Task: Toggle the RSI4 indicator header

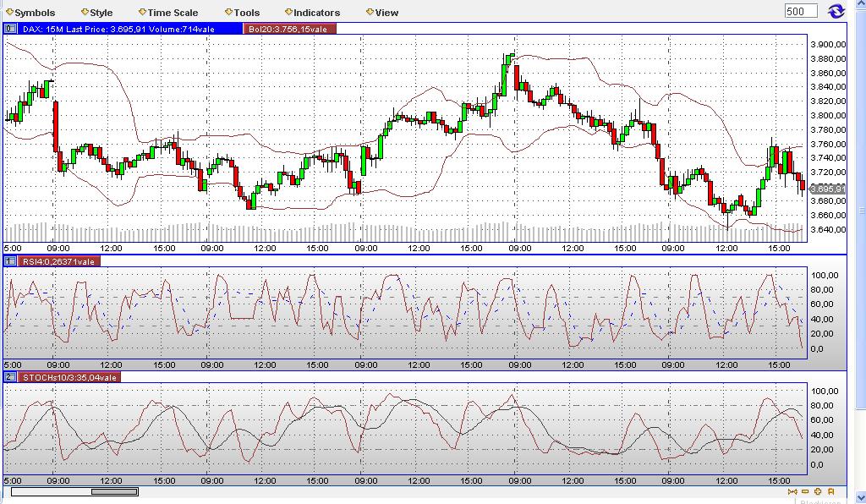Action: (59, 261)
